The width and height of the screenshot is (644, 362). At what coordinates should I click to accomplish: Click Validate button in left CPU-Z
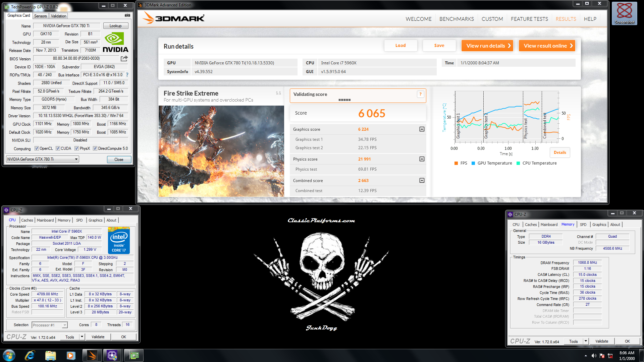coord(98,337)
